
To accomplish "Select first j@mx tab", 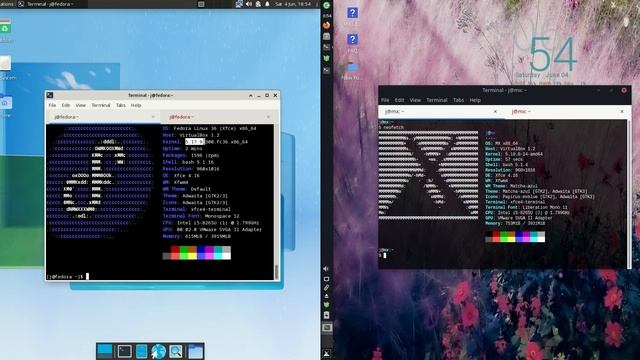I will (x=441, y=111).
